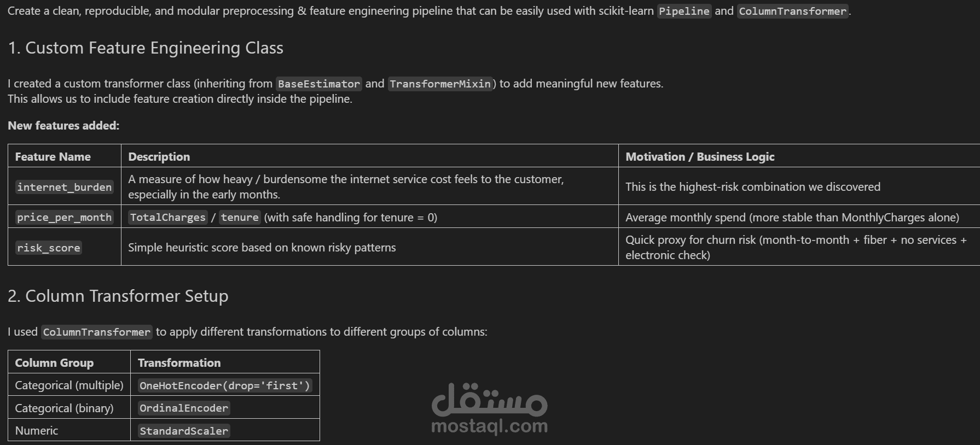The height and width of the screenshot is (445, 980).
Task: Click the Custom Feature Engineering Class heading
Action: (146, 48)
